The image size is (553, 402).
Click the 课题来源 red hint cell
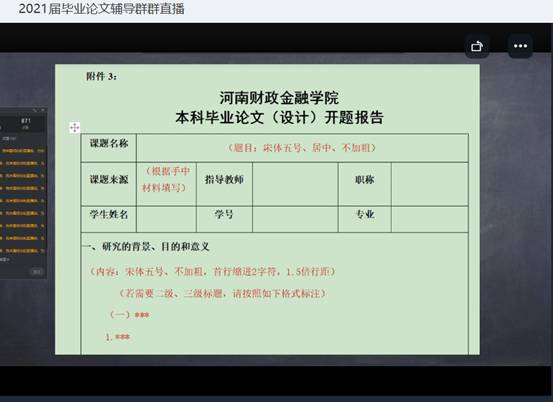point(166,179)
